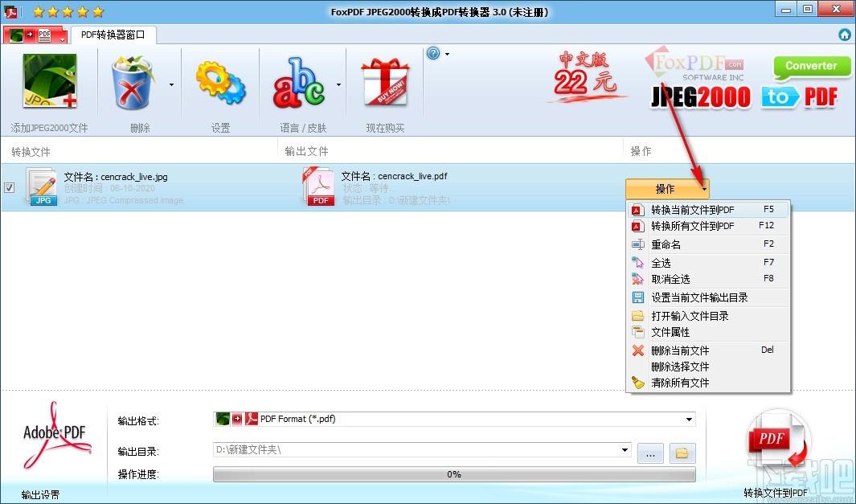Click the PDF output file icon
This screenshot has width=856, height=504.
click(319, 186)
